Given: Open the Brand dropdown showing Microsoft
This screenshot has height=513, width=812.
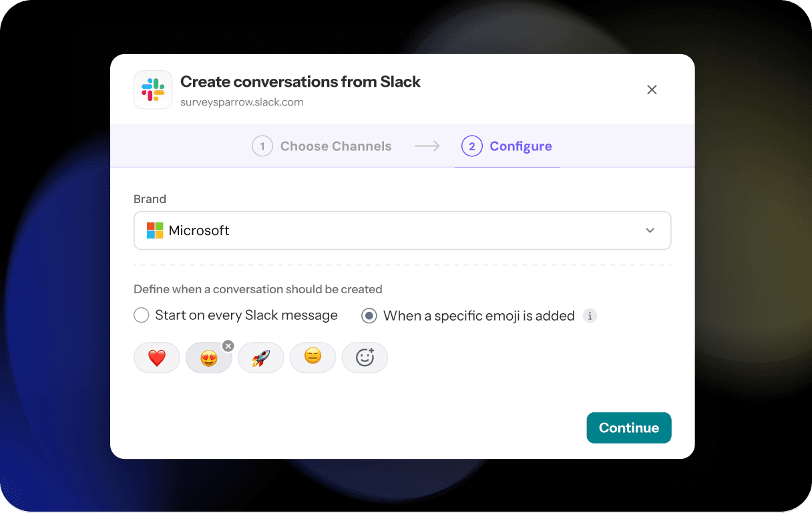Looking at the screenshot, I should click(x=402, y=230).
